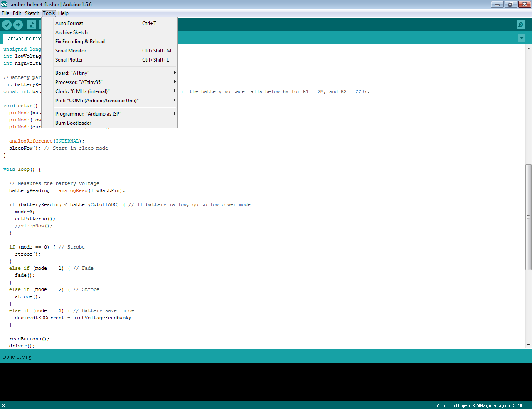Open the Sketch menu
The image size is (532, 409).
(x=32, y=13)
